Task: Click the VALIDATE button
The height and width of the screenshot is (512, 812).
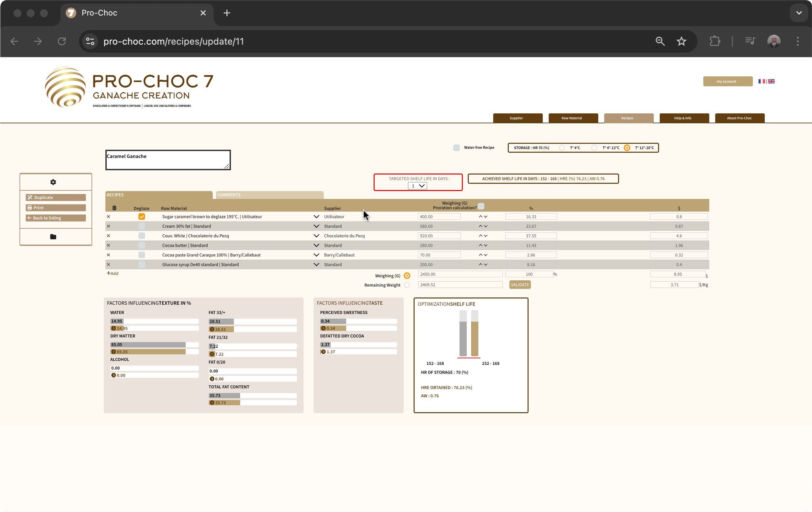Action: 520,285
